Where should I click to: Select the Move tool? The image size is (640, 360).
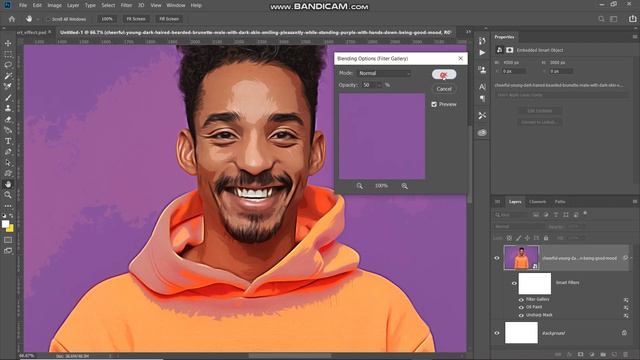point(8,43)
